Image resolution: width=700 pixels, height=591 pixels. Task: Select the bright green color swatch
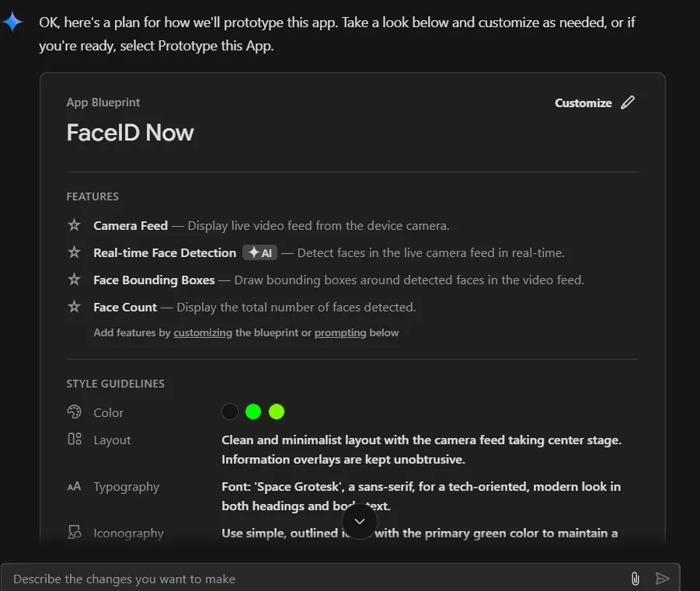click(253, 412)
